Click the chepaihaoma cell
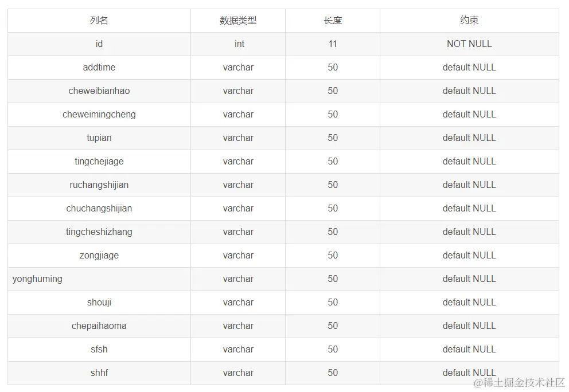569x392 pixels. click(99, 326)
